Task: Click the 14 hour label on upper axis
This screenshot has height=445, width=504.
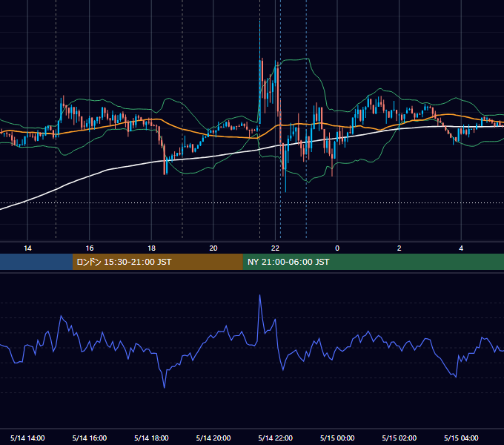Action: point(27,248)
